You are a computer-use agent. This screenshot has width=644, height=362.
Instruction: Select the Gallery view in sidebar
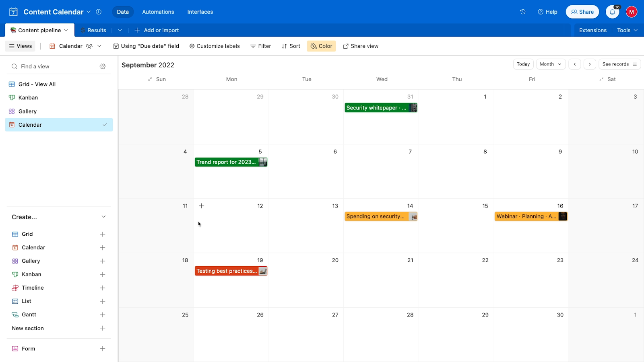click(59, 111)
